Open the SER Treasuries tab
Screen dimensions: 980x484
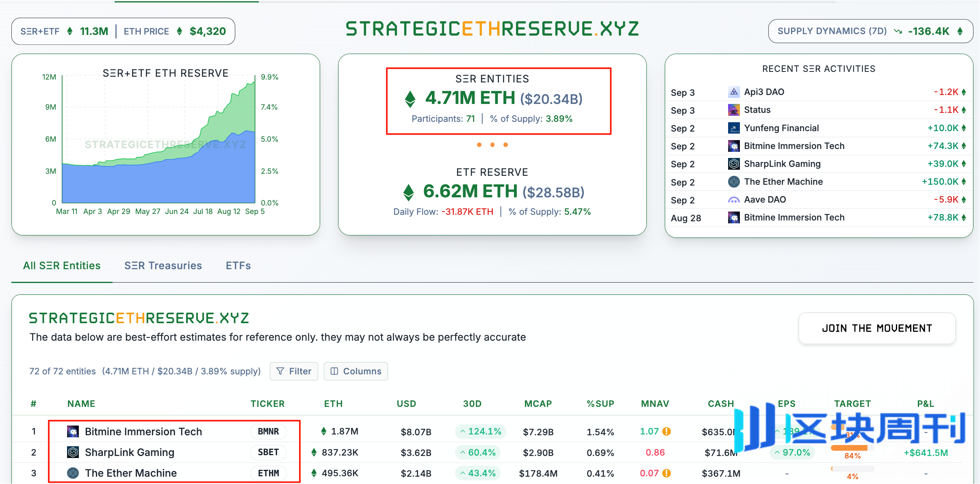coord(163,266)
